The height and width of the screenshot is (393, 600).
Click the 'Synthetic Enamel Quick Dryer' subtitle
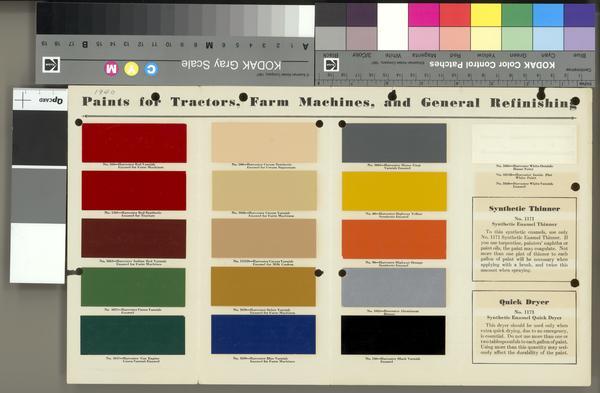coord(524,318)
